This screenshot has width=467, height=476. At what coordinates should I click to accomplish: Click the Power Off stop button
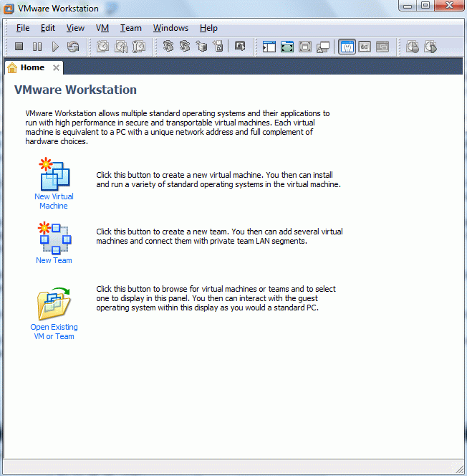[x=19, y=47]
